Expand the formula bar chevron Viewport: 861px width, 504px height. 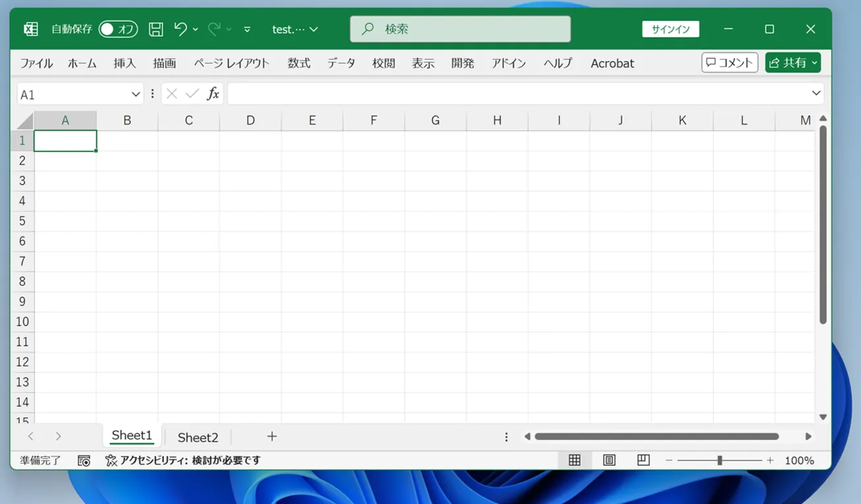tap(816, 94)
